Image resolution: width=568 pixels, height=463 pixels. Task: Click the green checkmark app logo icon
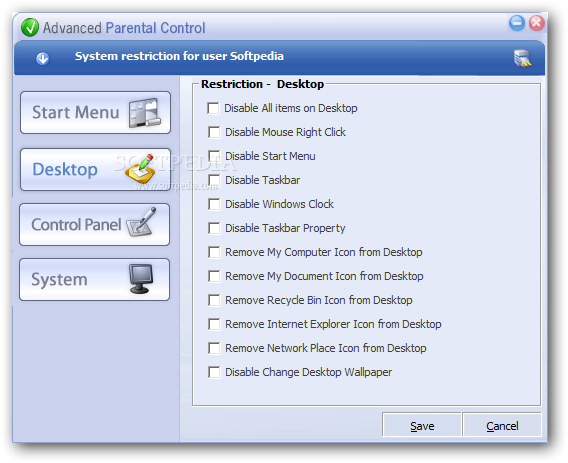click(x=30, y=28)
